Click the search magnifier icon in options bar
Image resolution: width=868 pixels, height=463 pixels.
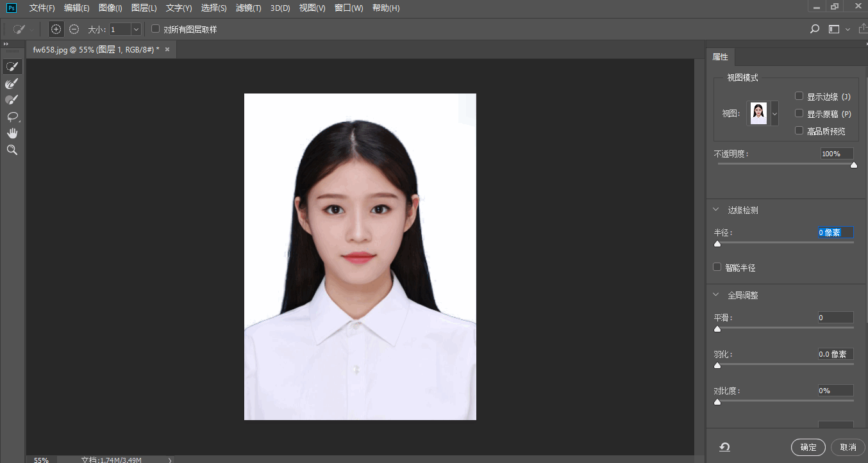814,29
